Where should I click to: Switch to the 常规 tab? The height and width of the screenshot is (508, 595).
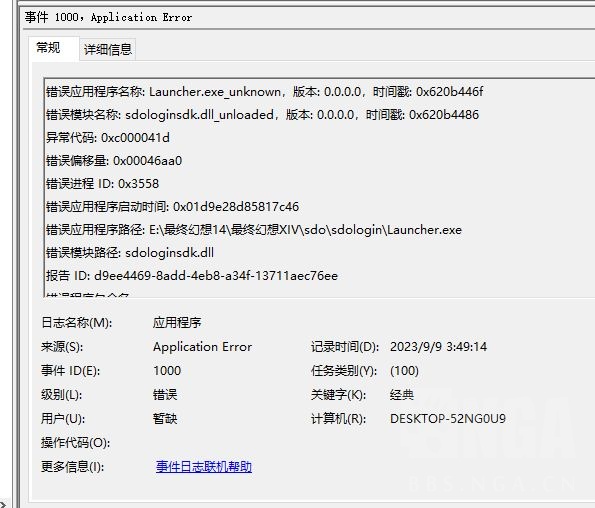click(48, 48)
